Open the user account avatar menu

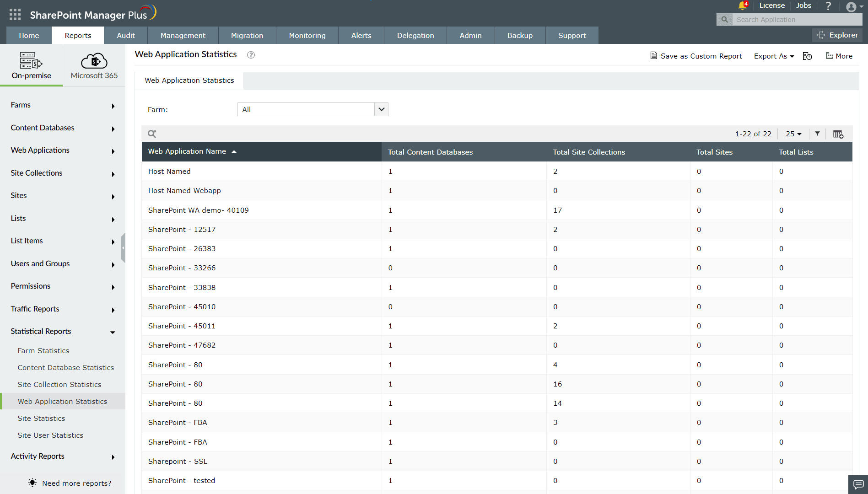point(852,7)
